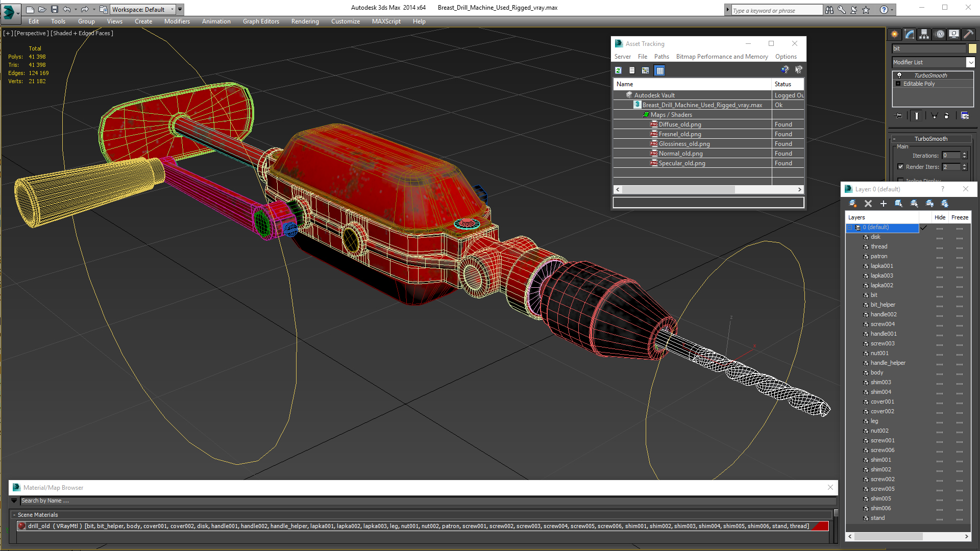Screen dimensions: 980x551
Task: Open the Motion command panel tab
Action: pyautogui.click(x=939, y=34)
